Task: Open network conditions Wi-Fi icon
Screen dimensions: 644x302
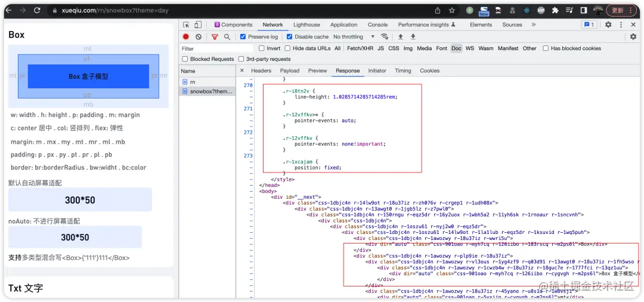Action: point(385,36)
